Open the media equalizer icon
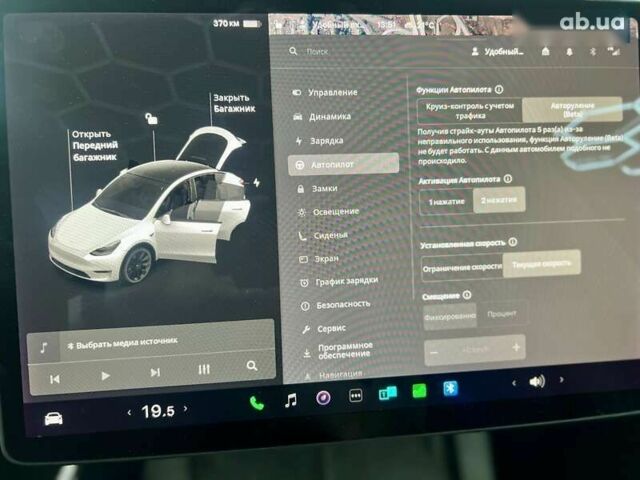The image size is (640, 480). click(204, 369)
